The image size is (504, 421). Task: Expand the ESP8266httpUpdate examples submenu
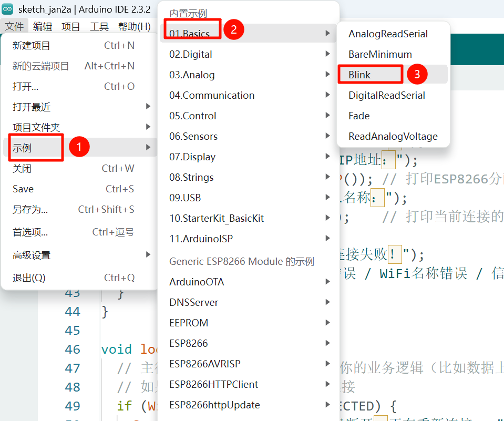click(x=248, y=405)
